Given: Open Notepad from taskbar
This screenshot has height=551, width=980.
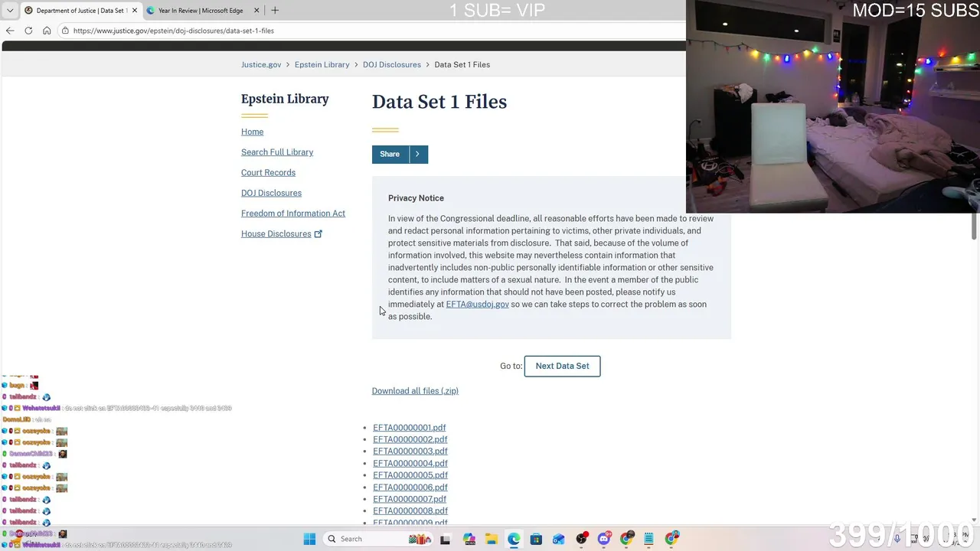Looking at the screenshot, I should coord(649,539).
